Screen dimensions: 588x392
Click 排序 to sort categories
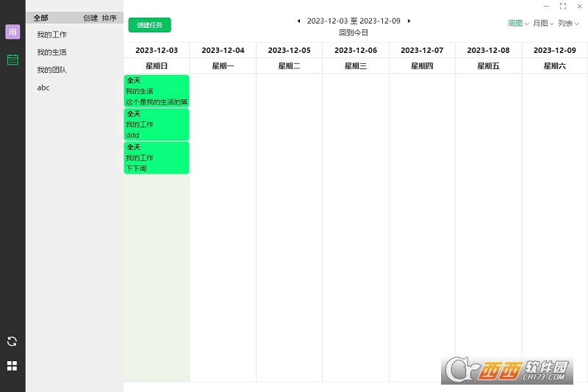tap(109, 18)
